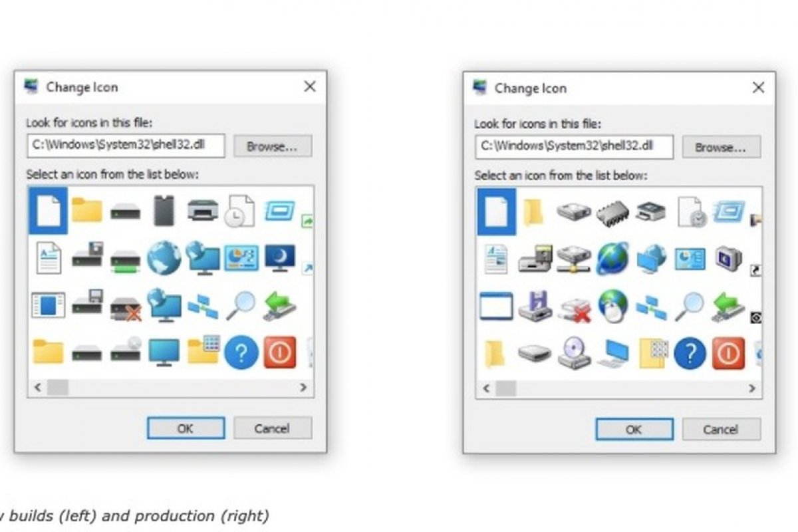Click the right scroll arrow in left dialog

coord(304,388)
